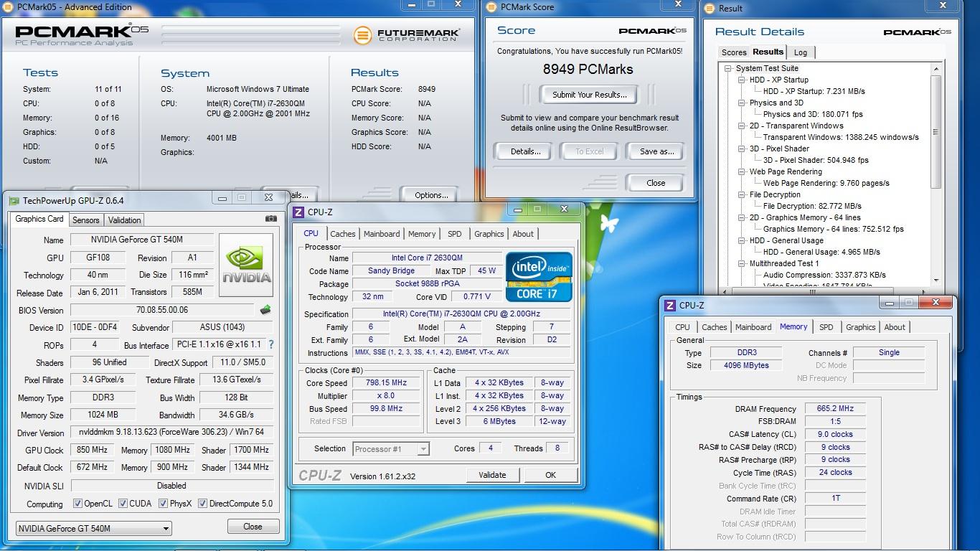The width and height of the screenshot is (980, 551).
Task: Click the PCMark05 Advanced Edition title icon
Action: tap(9, 7)
